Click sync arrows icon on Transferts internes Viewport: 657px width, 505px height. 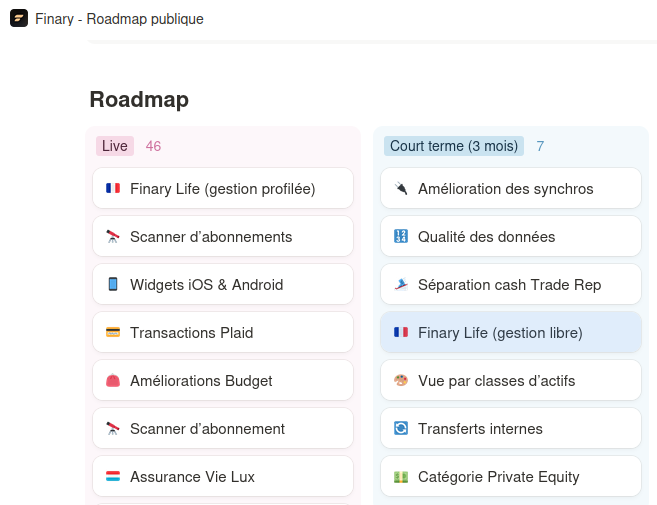(x=400, y=429)
